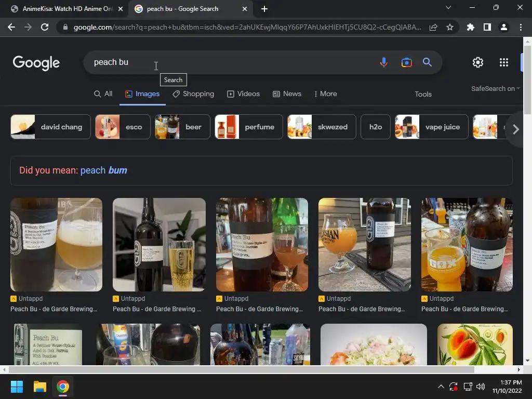Open a new browser tab
The height and width of the screenshot is (399, 532).
point(264,9)
